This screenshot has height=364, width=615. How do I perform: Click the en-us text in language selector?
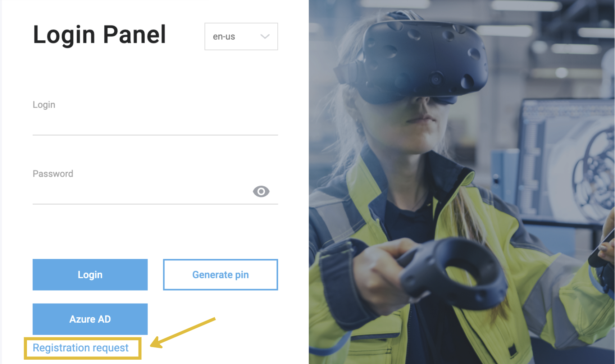coord(224,37)
